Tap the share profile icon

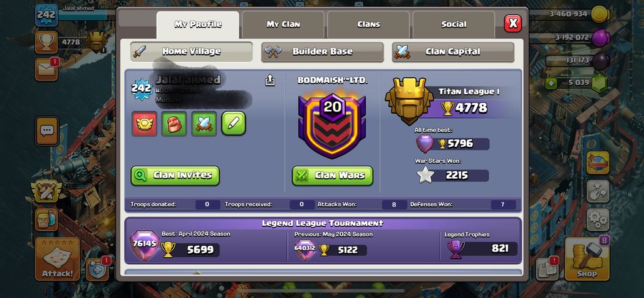pos(270,80)
